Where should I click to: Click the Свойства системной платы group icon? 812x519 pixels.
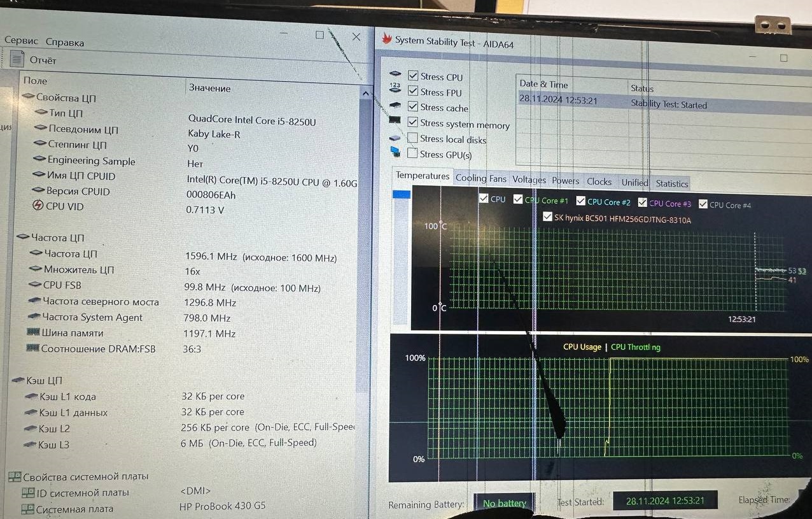point(14,476)
